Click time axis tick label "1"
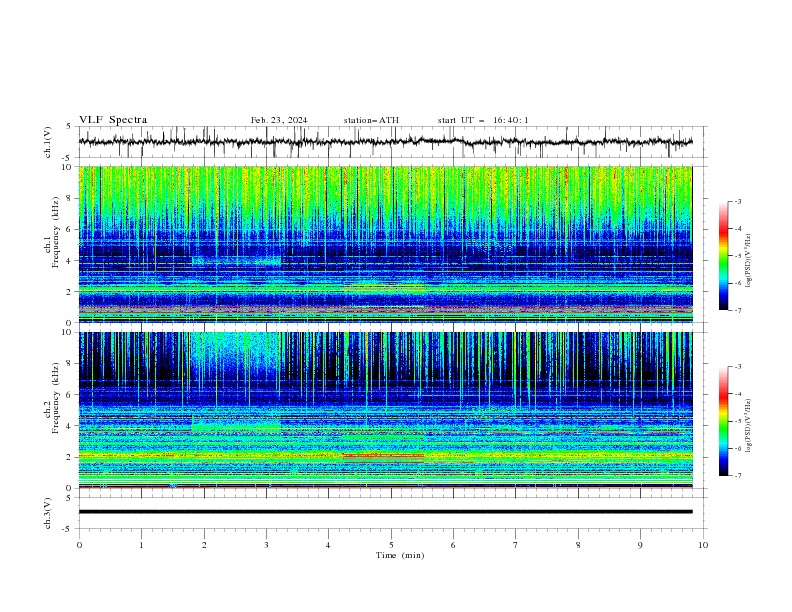Screen dimensions: 792x612 tap(141, 545)
